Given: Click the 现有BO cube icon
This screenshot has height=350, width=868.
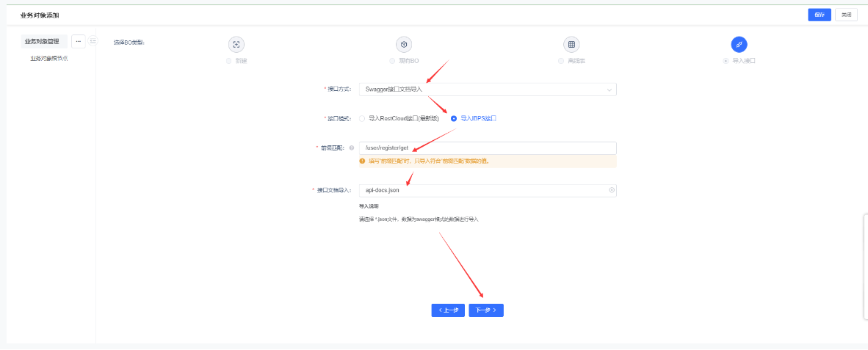Looking at the screenshot, I should click(x=404, y=45).
